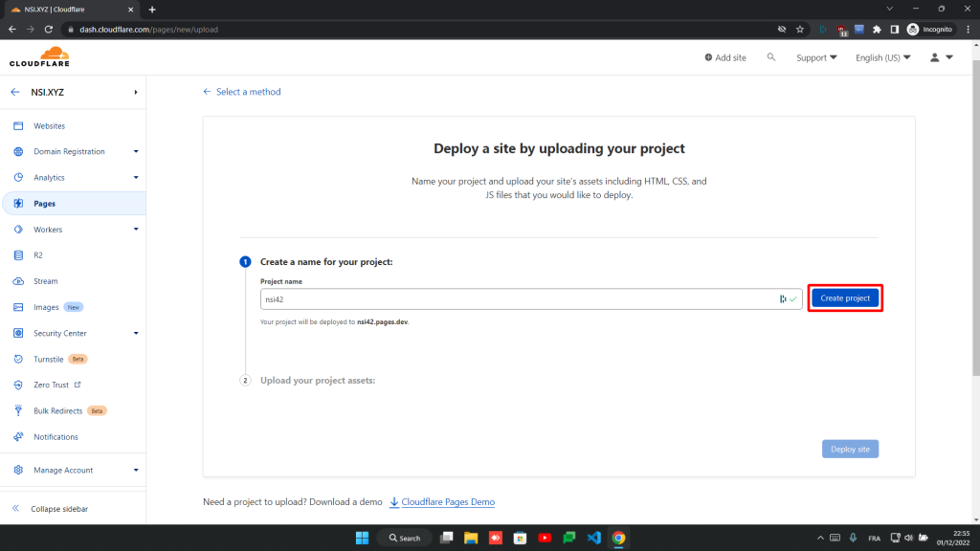
Task: Open the English (US) language dropdown
Action: point(882,57)
